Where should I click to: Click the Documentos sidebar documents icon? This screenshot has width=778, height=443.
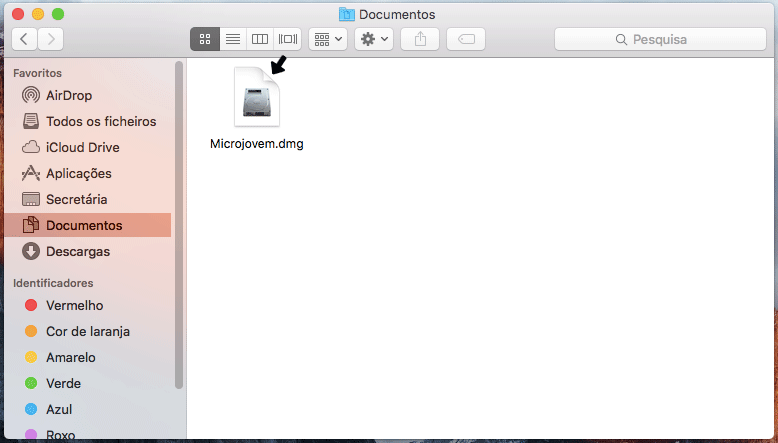coord(31,225)
